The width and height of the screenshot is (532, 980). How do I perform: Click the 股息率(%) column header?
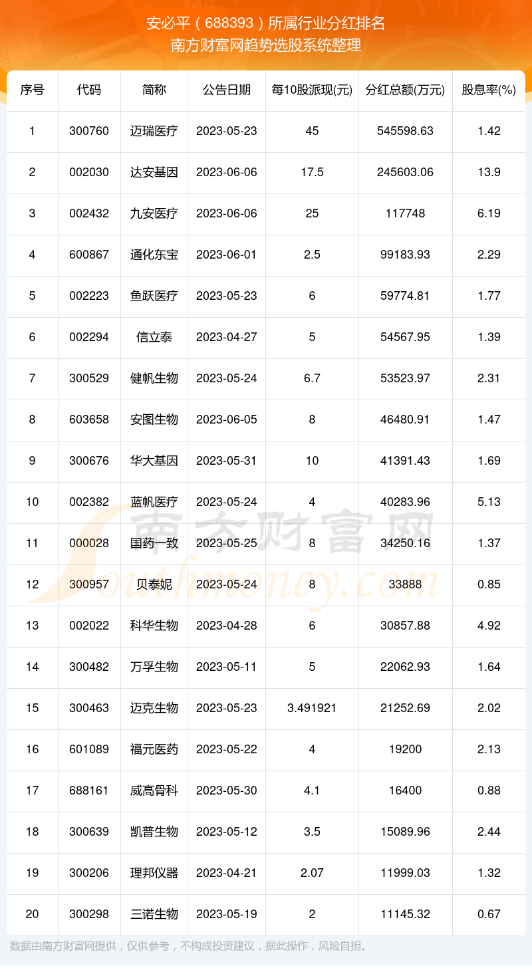489,90
